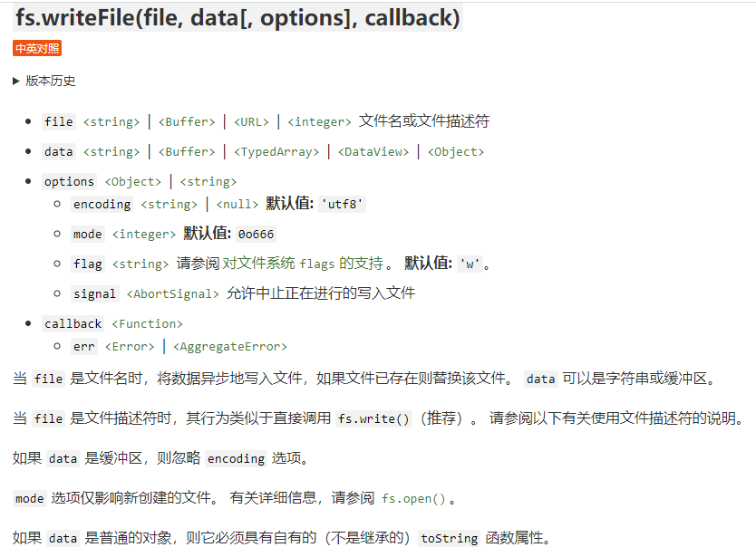Open the <AggregateError> type link
Screen dimensions: 756x557
coord(229,347)
